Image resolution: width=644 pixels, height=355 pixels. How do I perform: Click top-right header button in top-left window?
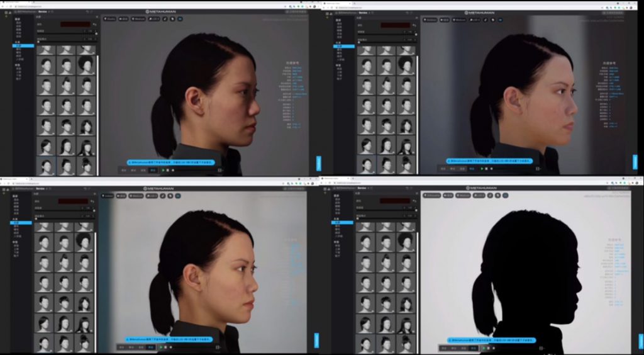(297, 11)
